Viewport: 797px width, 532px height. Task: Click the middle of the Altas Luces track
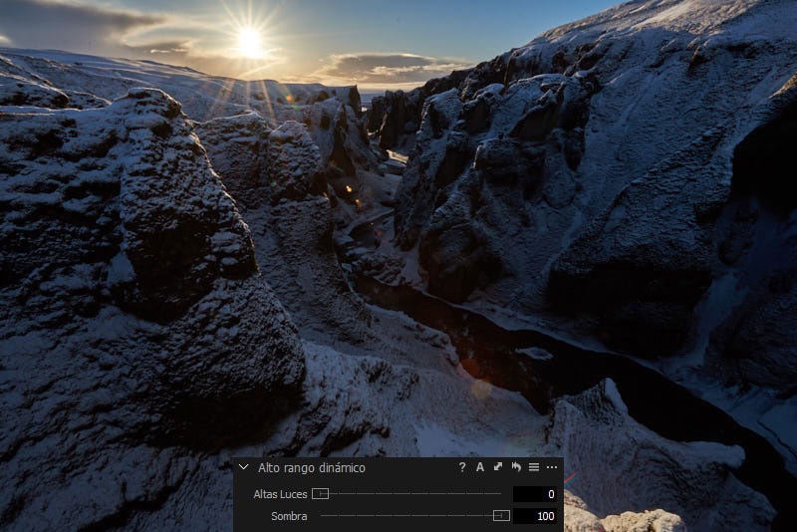click(x=410, y=493)
